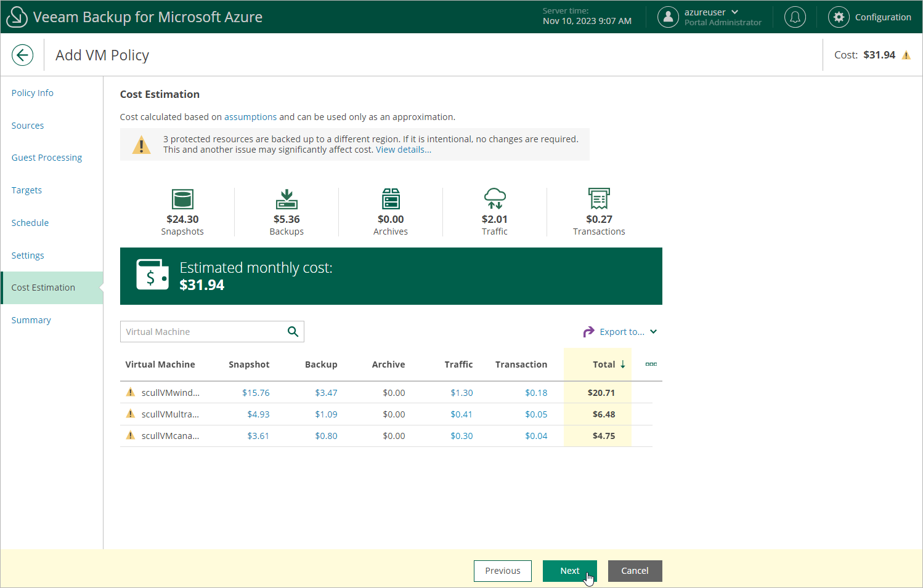Expand the azureuser account dropdown

[x=734, y=12]
